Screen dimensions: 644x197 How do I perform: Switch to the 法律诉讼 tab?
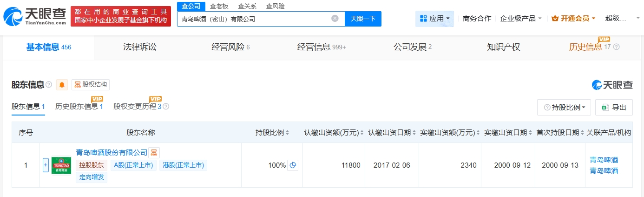(140, 47)
